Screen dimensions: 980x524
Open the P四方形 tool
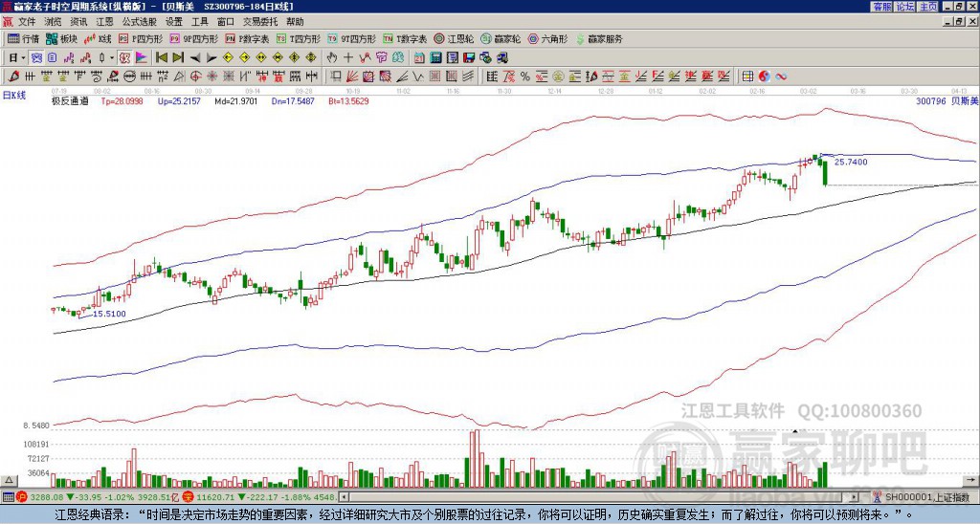(141, 38)
